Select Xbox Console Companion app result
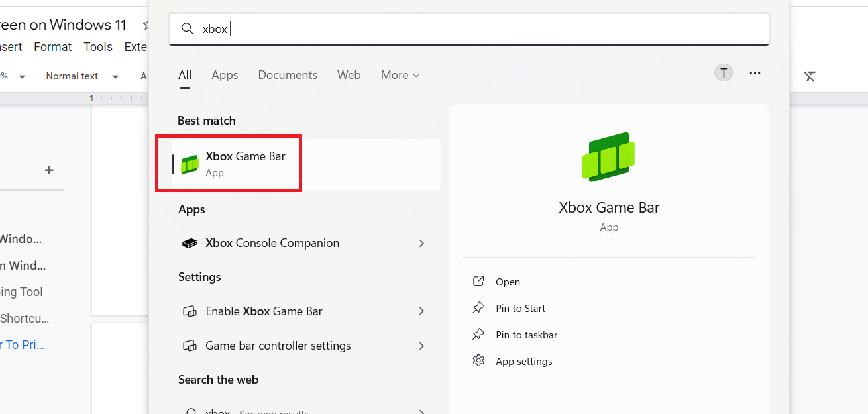Screen dimensions: 868x414 coord(306,243)
